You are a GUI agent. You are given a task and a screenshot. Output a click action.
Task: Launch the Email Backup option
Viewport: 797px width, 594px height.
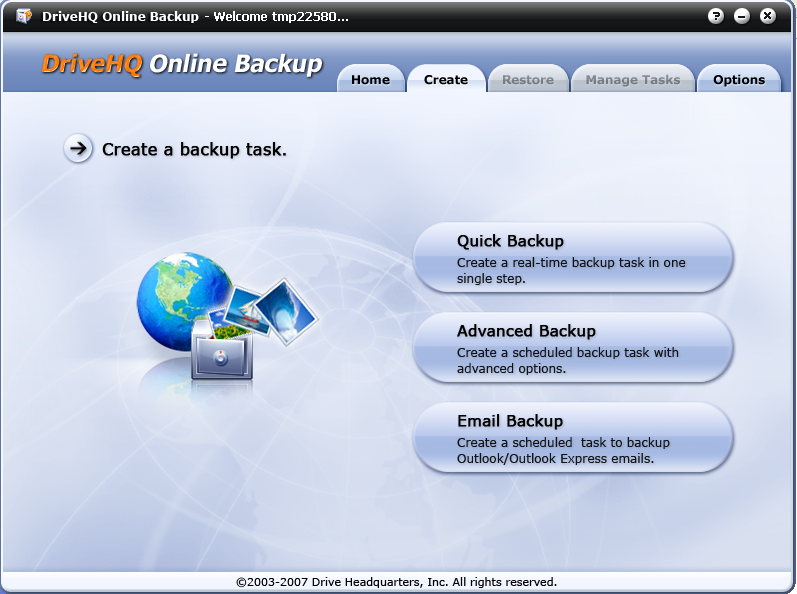pos(573,437)
